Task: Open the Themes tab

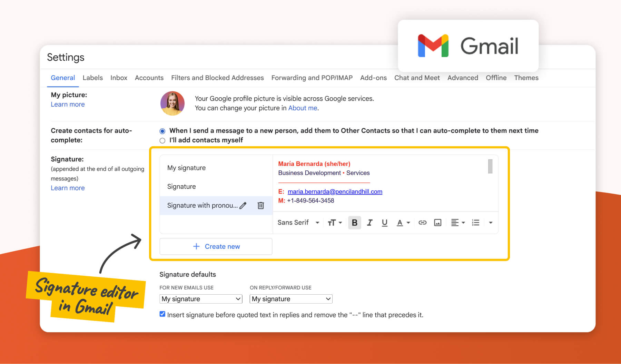Action: (526, 78)
